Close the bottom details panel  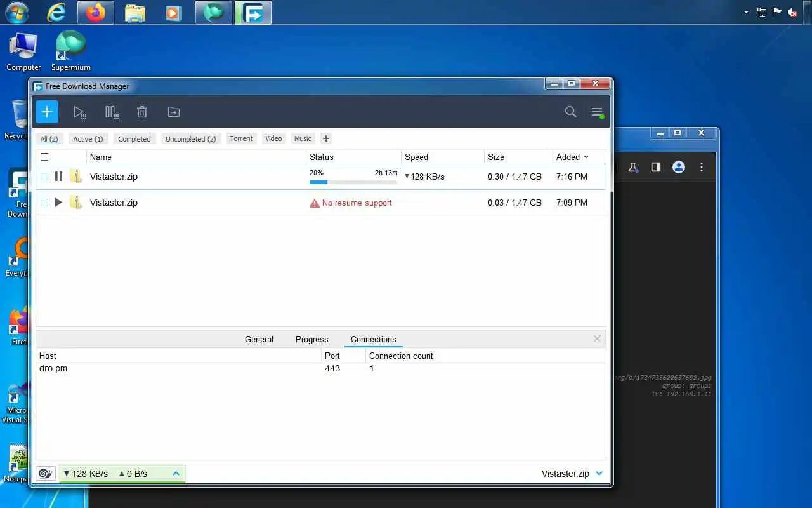pos(597,339)
